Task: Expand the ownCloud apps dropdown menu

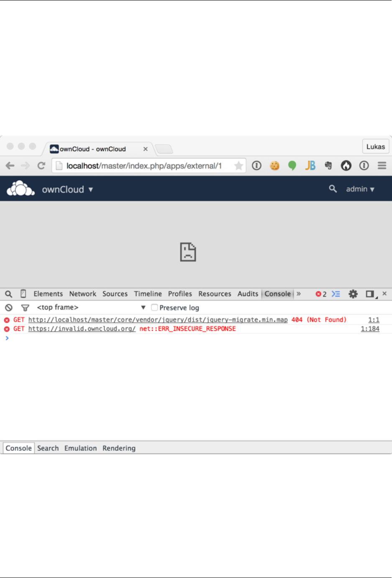Action: (x=67, y=189)
